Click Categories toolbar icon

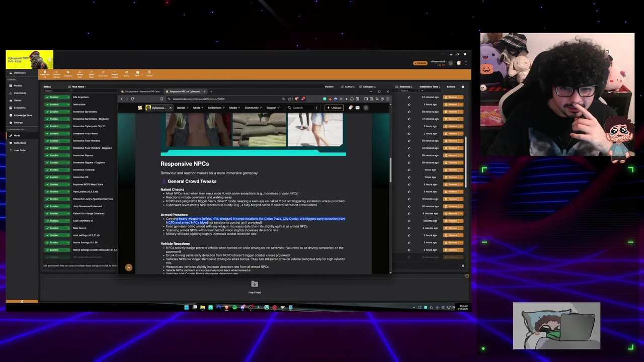68,74
